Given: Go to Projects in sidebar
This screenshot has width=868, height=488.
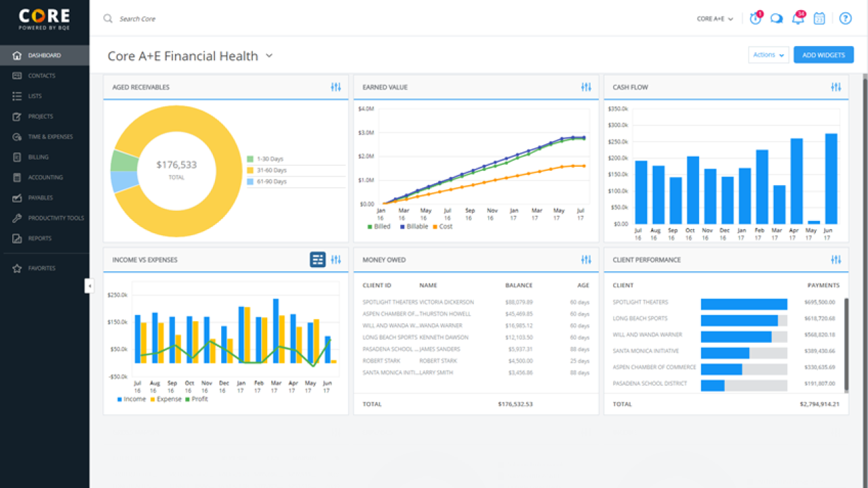Looking at the screenshot, I should 40,117.
